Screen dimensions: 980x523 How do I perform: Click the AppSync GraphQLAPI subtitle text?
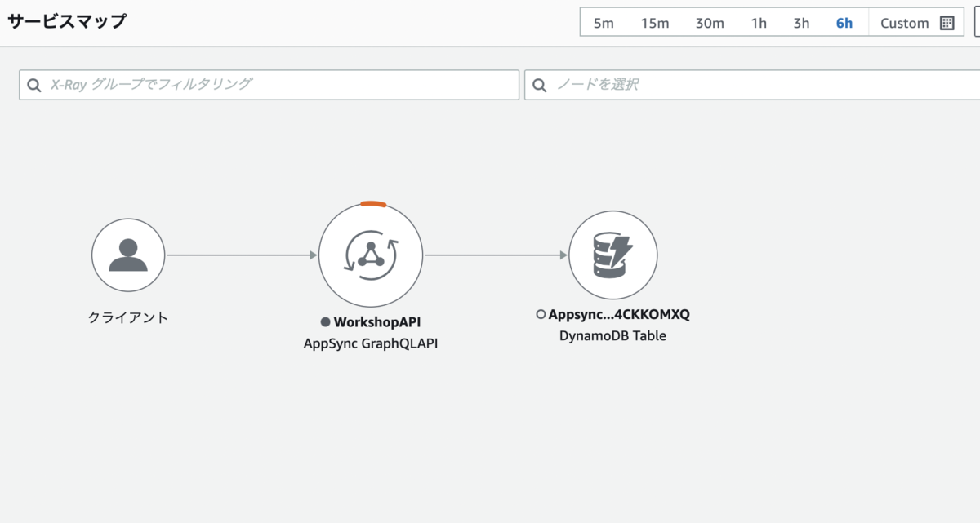[371, 343]
